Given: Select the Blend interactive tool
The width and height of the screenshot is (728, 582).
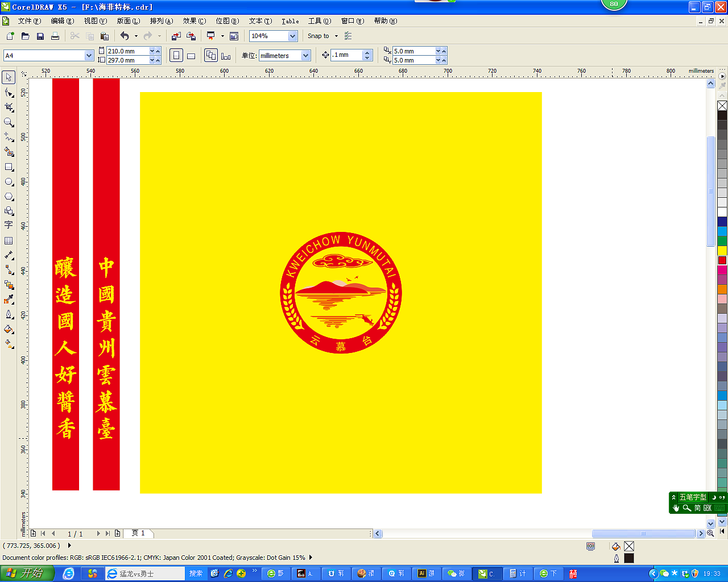Looking at the screenshot, I should (9, 285).
